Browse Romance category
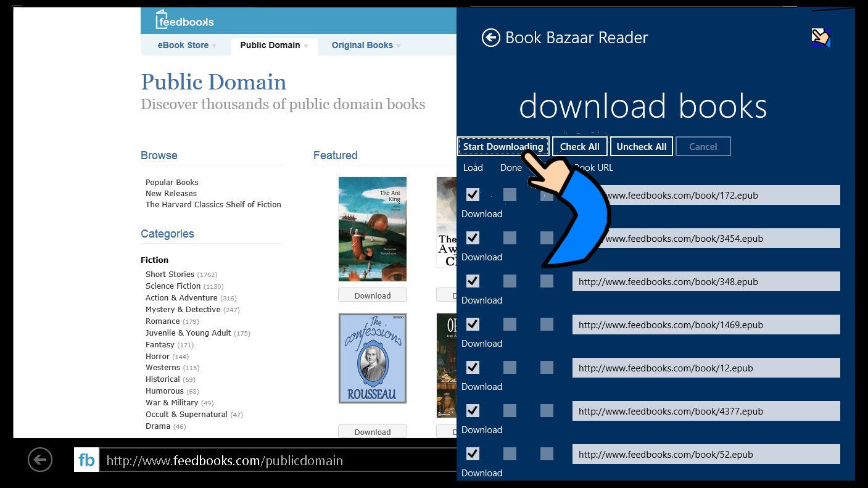This screenshot has height=488, width=868. (x=163, y=321)
